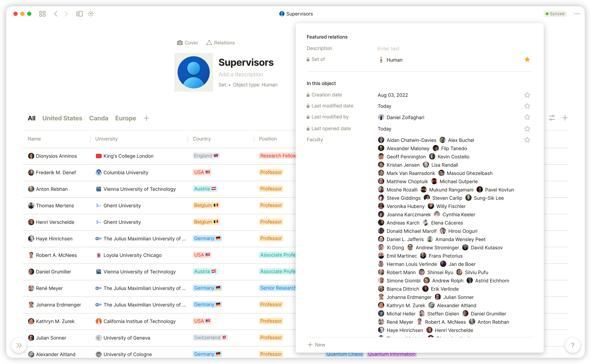
Task: Open Lisa Randall in Faculty list
Action: (440, 165)
